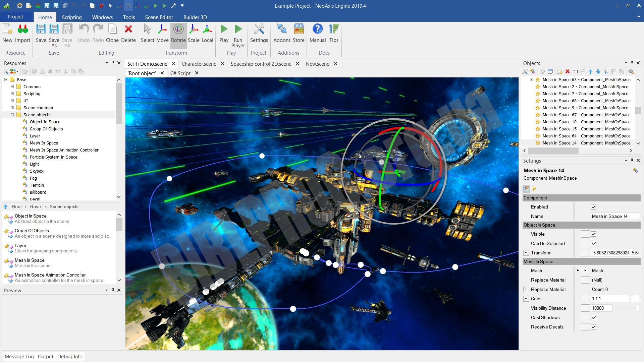Open the Message Log panel

tap(19, 357)
